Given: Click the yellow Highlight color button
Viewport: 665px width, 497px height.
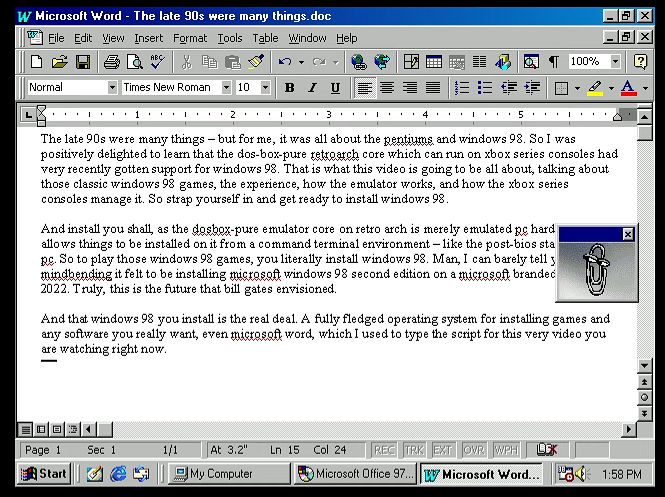Looking at the screenshot, I should coord(595,88).
